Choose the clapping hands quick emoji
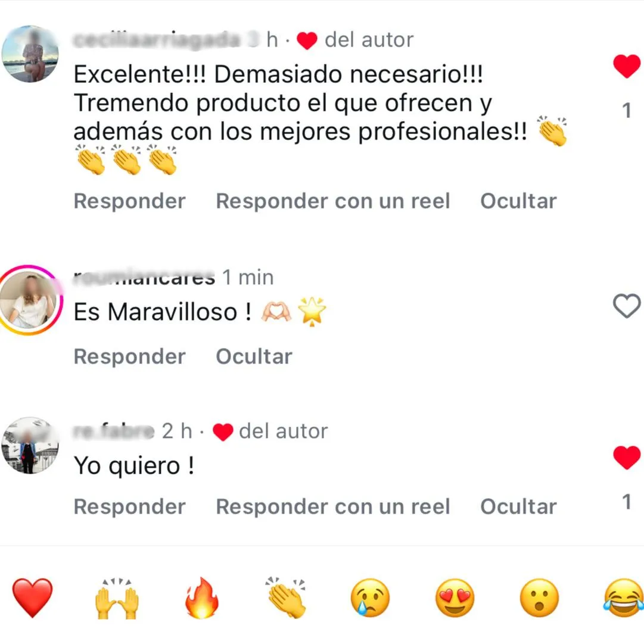This screenshot has height=644, width=644. pyautogui.click(x=287, y=598)
